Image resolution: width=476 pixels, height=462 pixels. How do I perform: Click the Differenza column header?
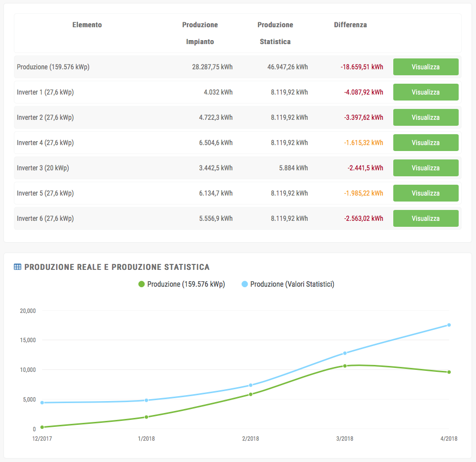350,25
